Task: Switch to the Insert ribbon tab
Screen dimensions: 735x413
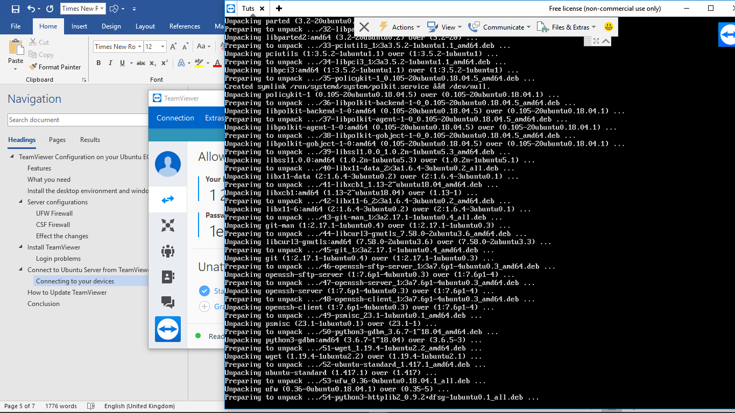Action: [x=79, y=26]
